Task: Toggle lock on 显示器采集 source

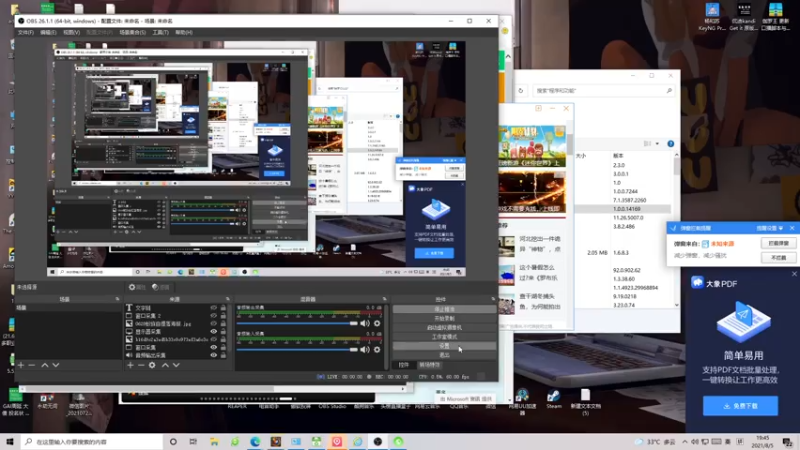Action: click(x=223, y=332)
